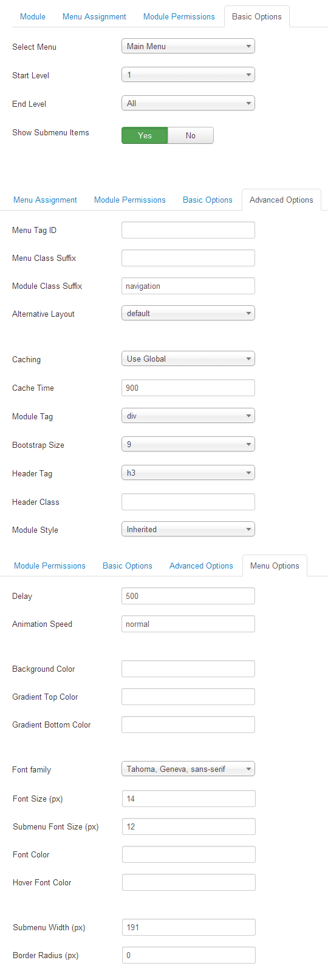Open the Advanced Options tab in the middle section
This screenshot has width=328, height=980.
[x=281, y=200]
